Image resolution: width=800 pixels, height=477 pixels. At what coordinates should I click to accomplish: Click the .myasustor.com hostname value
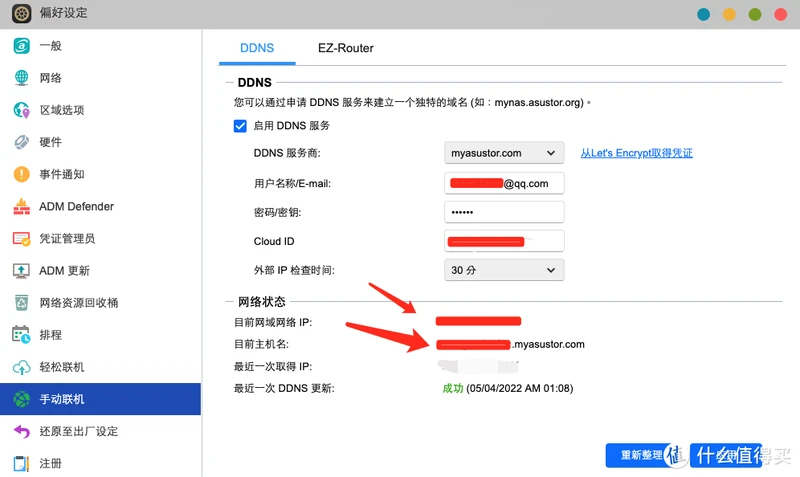click(x=548, y=344)
